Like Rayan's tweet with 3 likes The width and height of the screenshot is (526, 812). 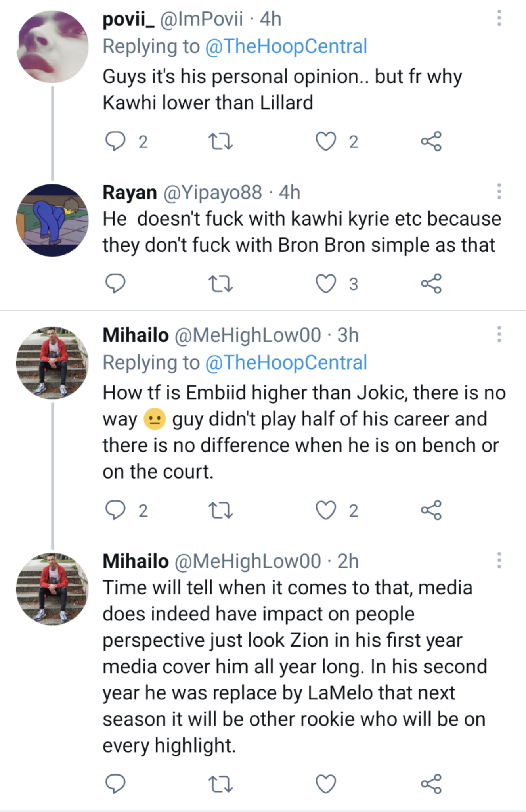click(x=326, y=283)
